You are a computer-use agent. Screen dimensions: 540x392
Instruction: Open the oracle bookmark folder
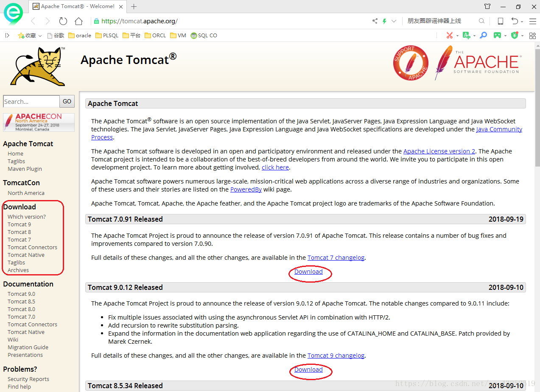point(80,36)
